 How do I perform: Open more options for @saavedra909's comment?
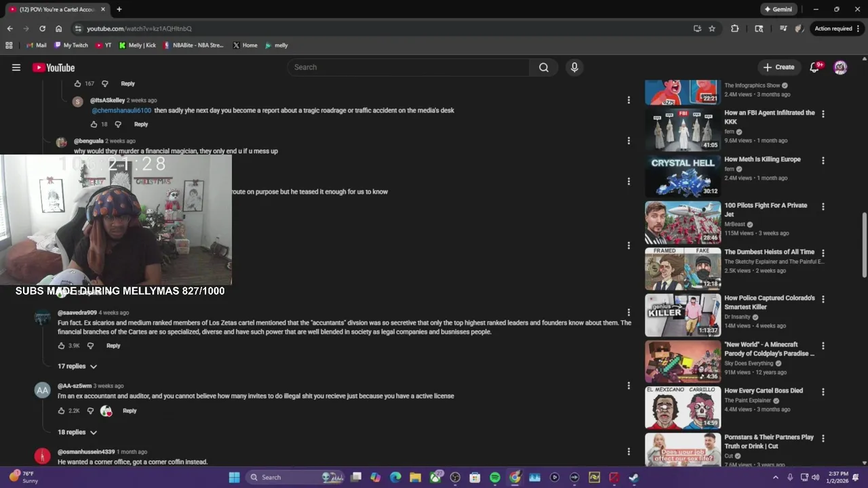(629, 312)
